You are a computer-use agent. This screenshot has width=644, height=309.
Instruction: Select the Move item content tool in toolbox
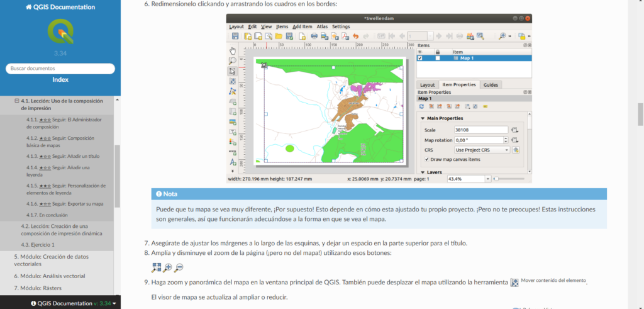coord(233,81)
